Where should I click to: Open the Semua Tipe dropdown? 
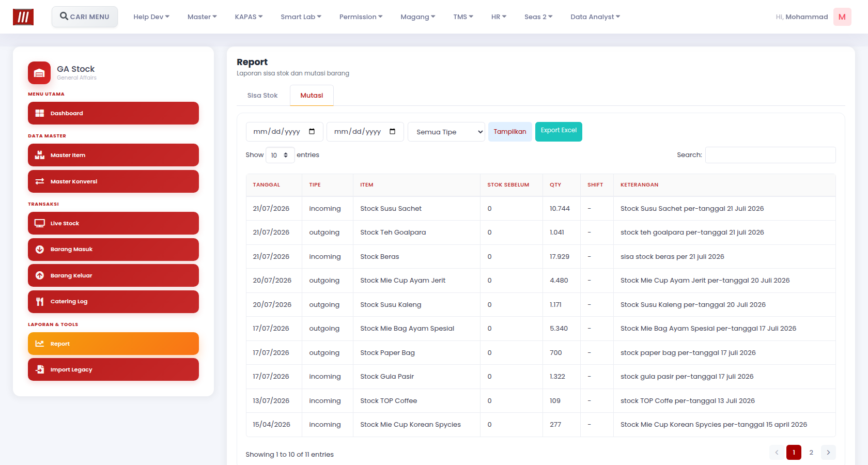pos(446,132)
